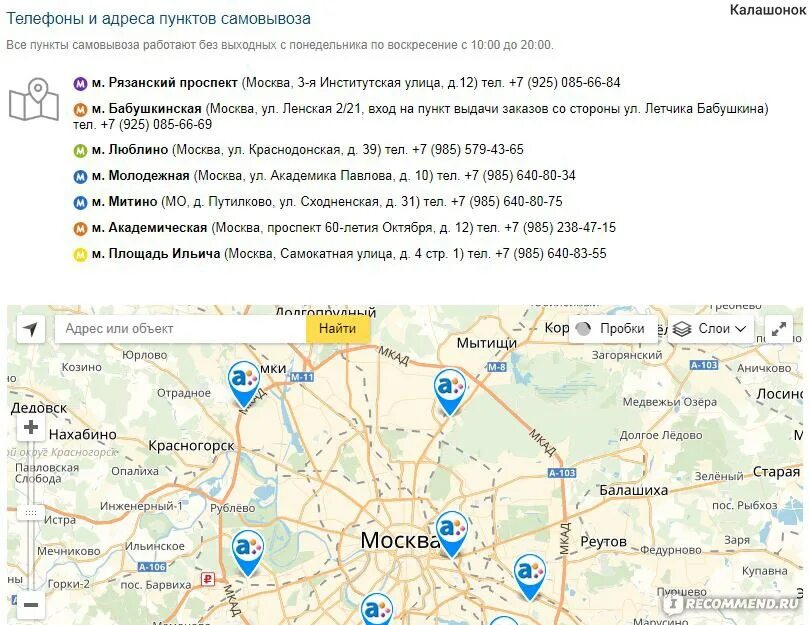The height and width of the screenshot is (625, 810).
Task: Click the Красногорск label on the map
Action: 192,446
